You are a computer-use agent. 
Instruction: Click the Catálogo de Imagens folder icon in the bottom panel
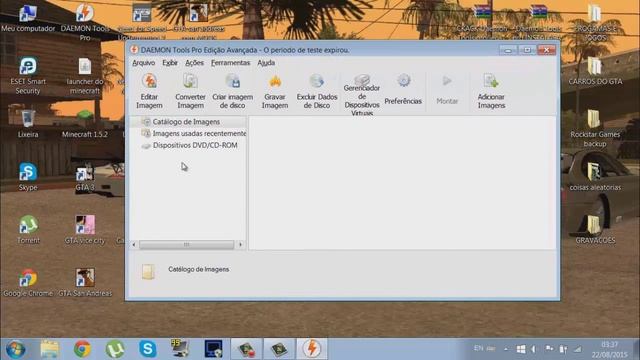pos(148,271)
